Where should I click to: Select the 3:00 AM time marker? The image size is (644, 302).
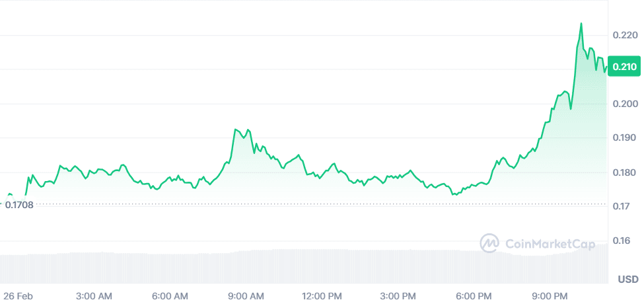pyautogui.click(x=95, y=294)
